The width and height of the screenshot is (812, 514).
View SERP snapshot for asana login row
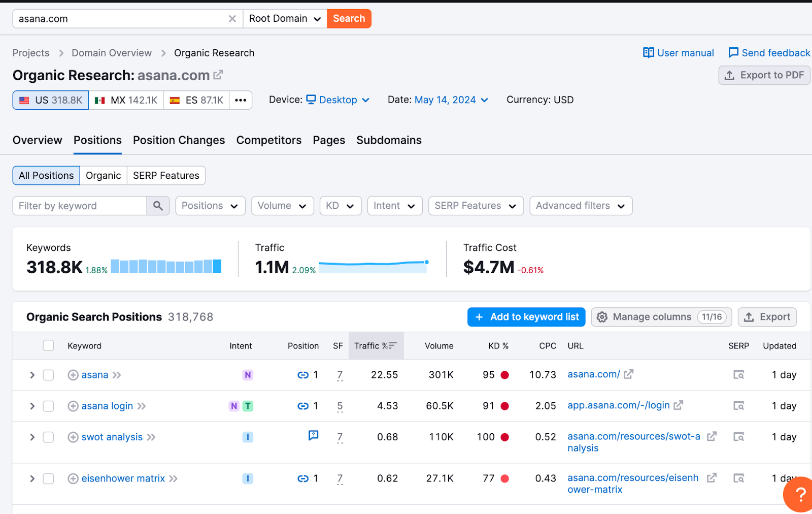[x=738, y=406]
